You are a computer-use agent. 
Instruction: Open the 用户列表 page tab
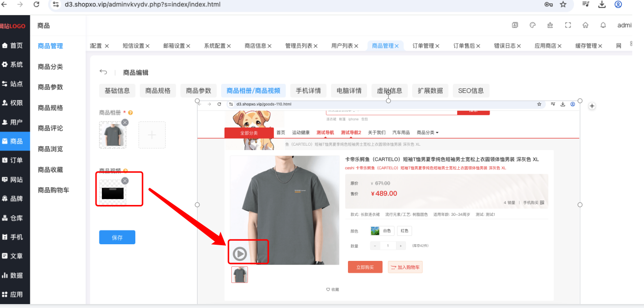tap(342, 46)
